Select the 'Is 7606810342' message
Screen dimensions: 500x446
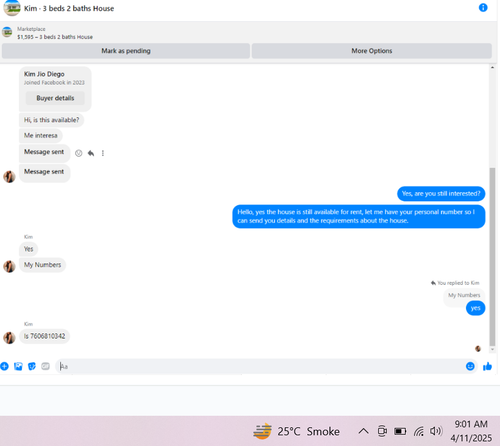pyautogui.click(x=44, y=336)
